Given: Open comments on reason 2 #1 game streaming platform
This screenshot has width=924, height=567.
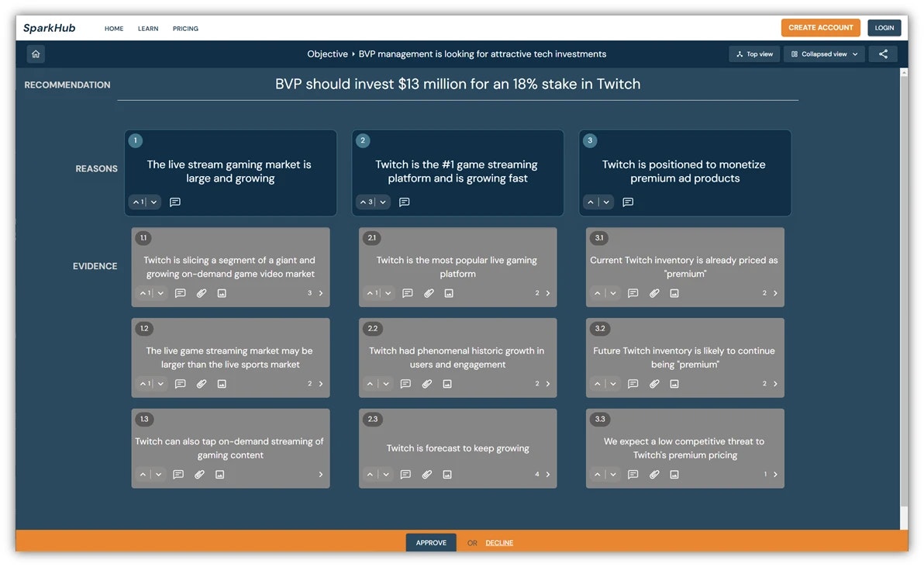Looking at the screenshot, I should pyautogui.click(x=405, y=202).
